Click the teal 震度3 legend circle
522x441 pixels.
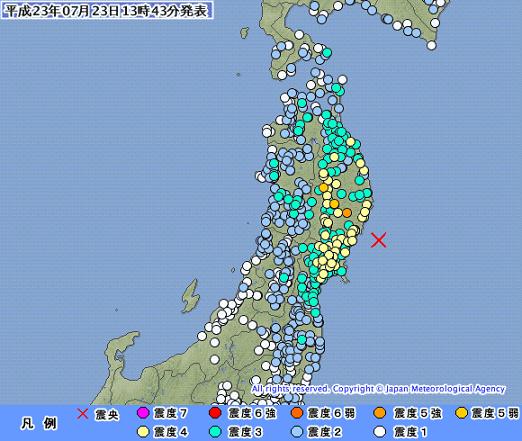coord(215,432)
